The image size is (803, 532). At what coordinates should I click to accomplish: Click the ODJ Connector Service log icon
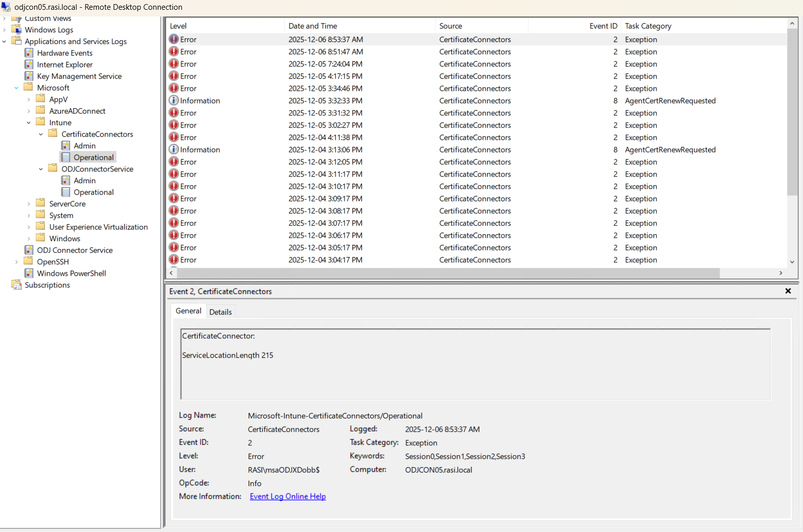[x=29, y=250]
